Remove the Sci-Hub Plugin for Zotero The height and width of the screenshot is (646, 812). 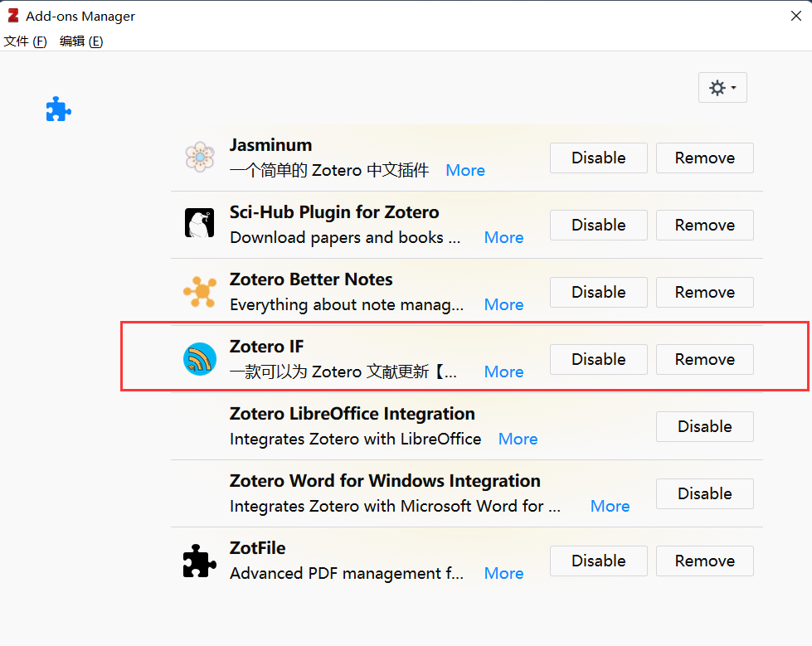coord(705,226)
